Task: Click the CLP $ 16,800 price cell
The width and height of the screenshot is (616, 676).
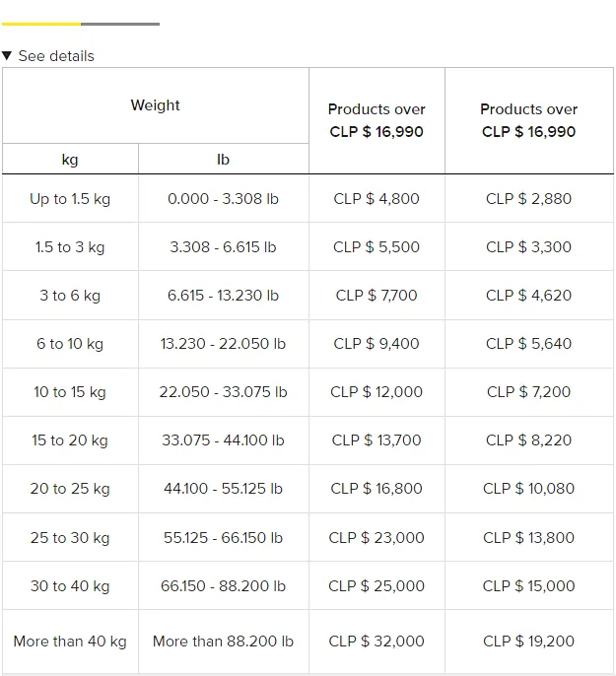Action: coord(376,489)
